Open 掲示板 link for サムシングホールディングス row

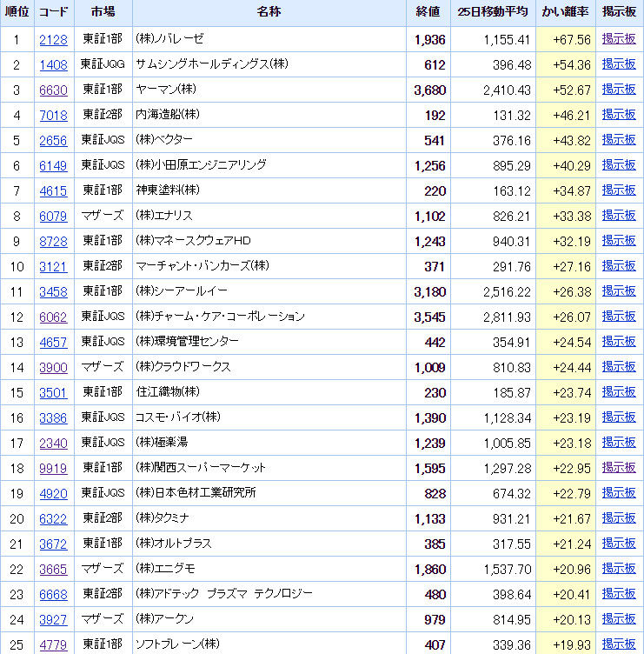(x=619, y=64)
